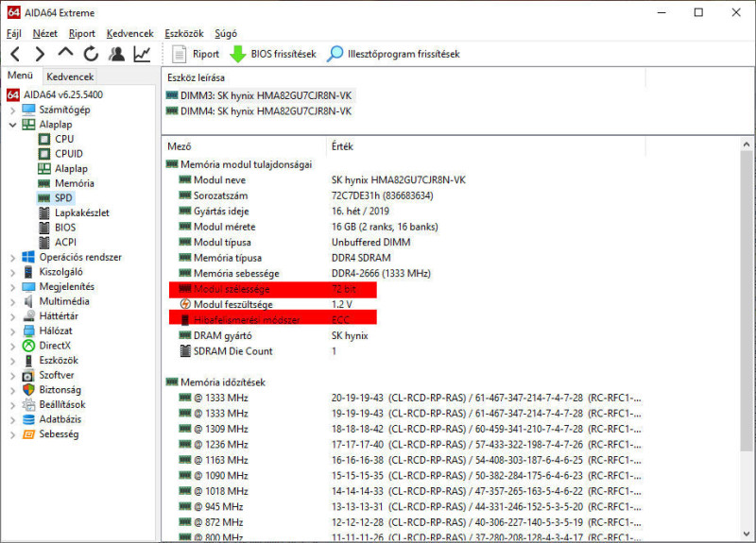Expand the Szoftver tree node
756x543 pixels.
(13, 376)
